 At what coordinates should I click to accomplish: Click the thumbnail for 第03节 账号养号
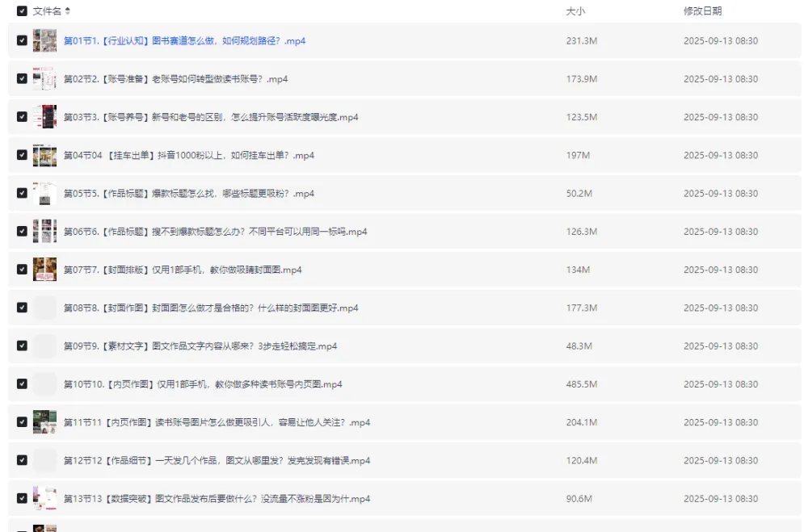pos(44,116)
